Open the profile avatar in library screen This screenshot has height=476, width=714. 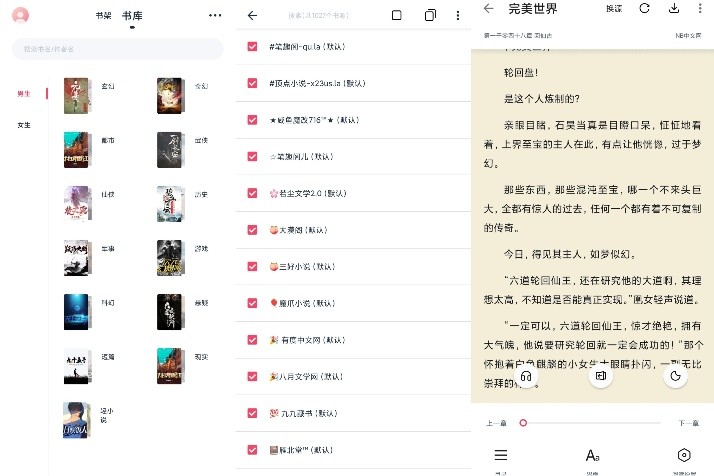click(x=20, y=15)
